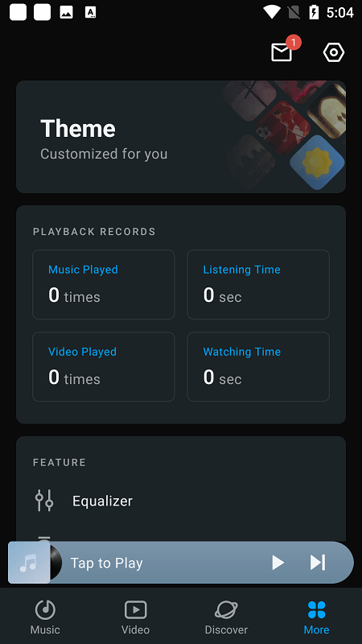
Task: Open settings via the hexagon gear icon
Action: pos(334,52)
